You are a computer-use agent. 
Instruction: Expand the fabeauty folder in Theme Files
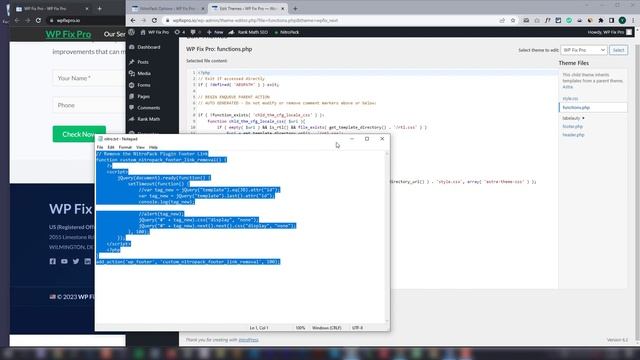click(x=573, y=118)
